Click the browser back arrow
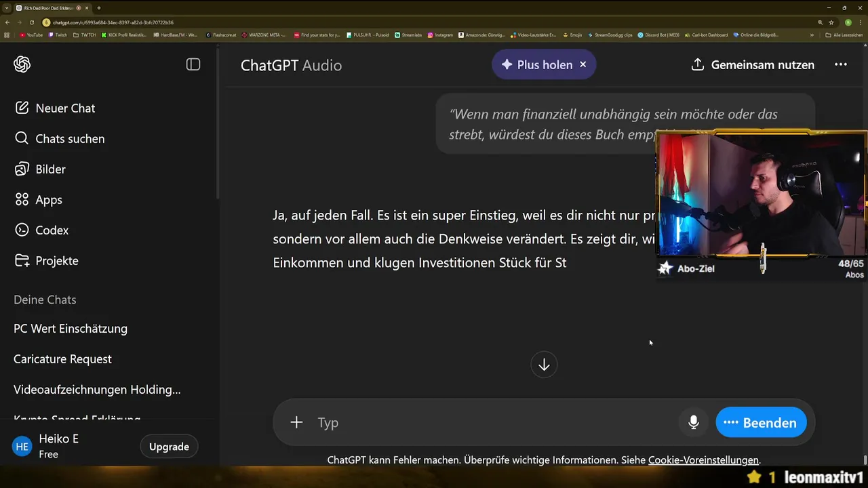 [x=7, y=22]
